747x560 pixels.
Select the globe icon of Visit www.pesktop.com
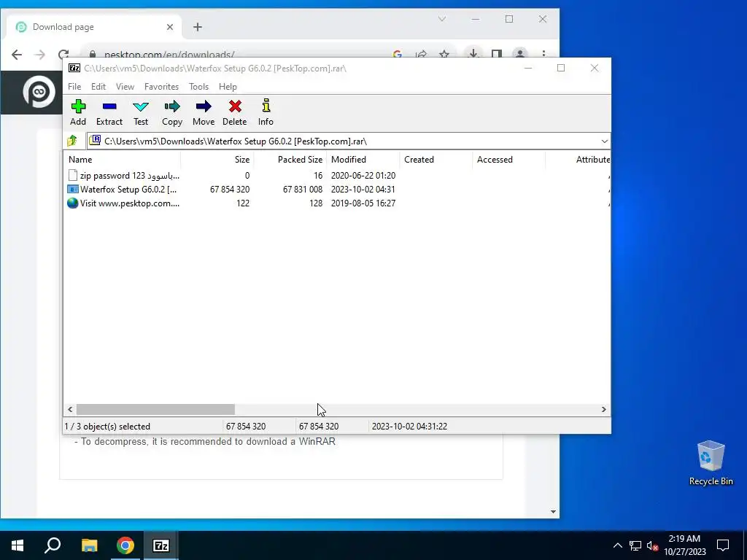72,203
